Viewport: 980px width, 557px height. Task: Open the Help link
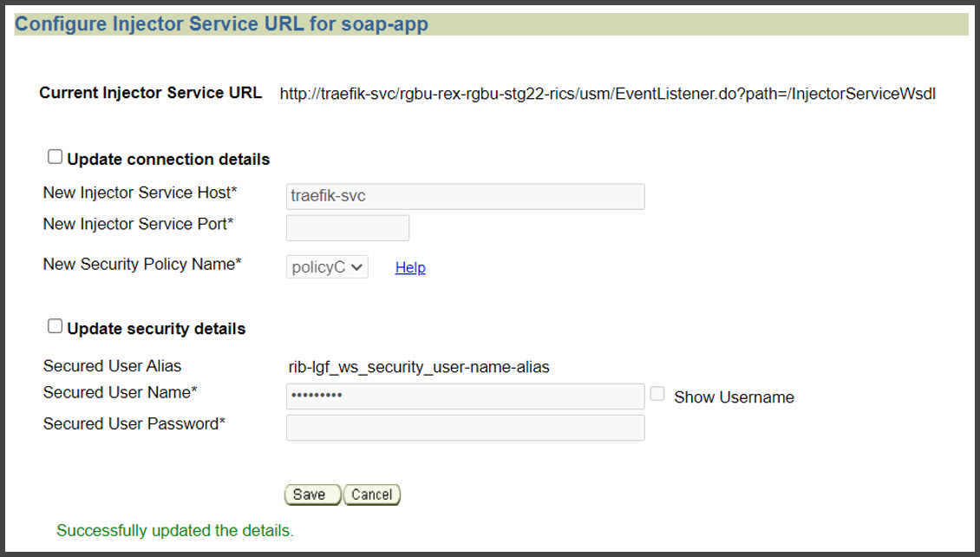409,267
